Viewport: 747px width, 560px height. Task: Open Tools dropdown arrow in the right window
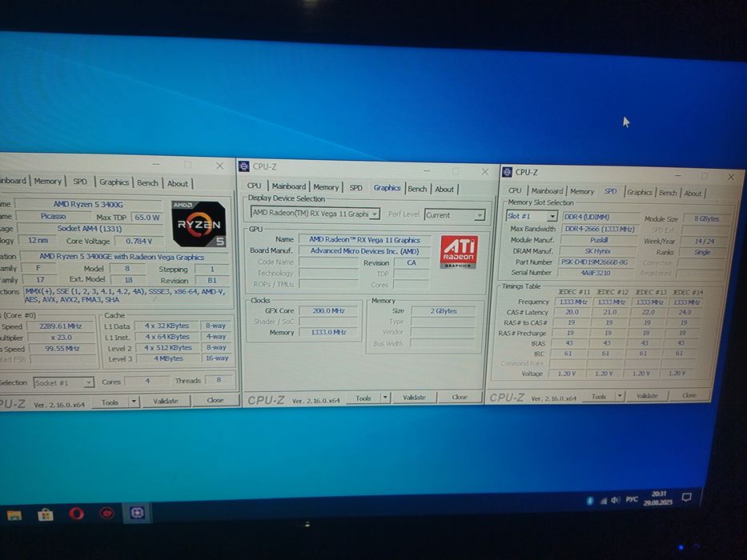pos(620,396)
